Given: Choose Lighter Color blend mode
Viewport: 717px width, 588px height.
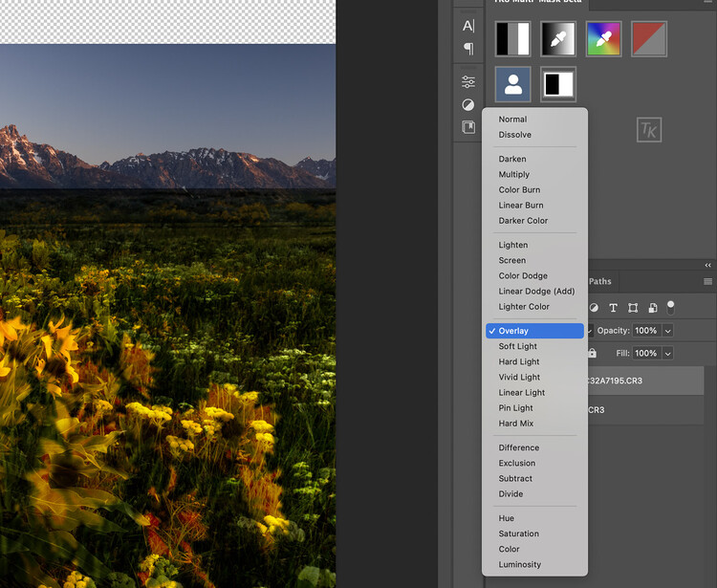Looking at the screenshot, I should [x=524, y=306].
